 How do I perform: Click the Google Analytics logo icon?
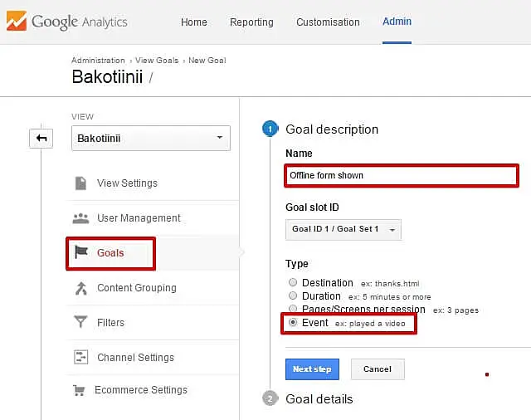pyautogui.click(x=16, y=21)
